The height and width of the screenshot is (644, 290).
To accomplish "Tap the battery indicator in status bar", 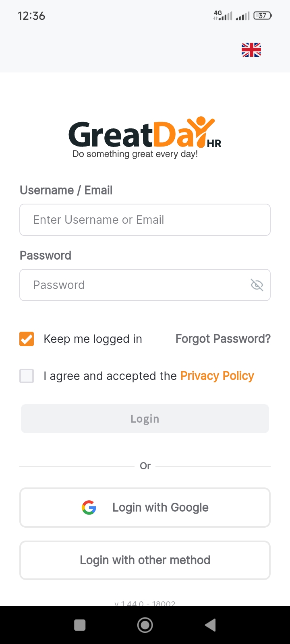I will coord(263,16).
